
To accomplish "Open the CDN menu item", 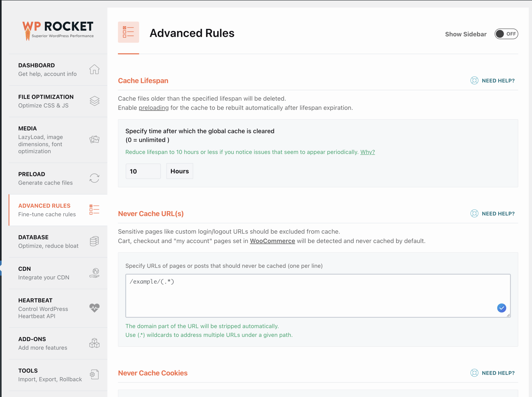I will [x=58, y=273].
